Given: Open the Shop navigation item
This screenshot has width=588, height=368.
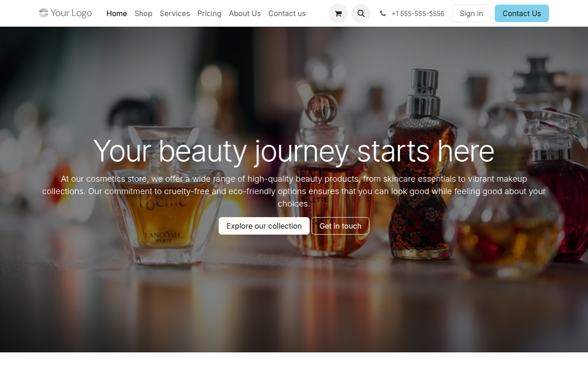Looking at the screenshot, I should point(143,13).
